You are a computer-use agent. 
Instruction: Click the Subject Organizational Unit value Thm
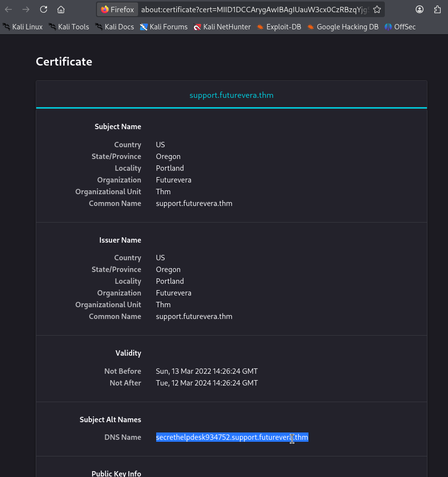(x=163, y=192)
